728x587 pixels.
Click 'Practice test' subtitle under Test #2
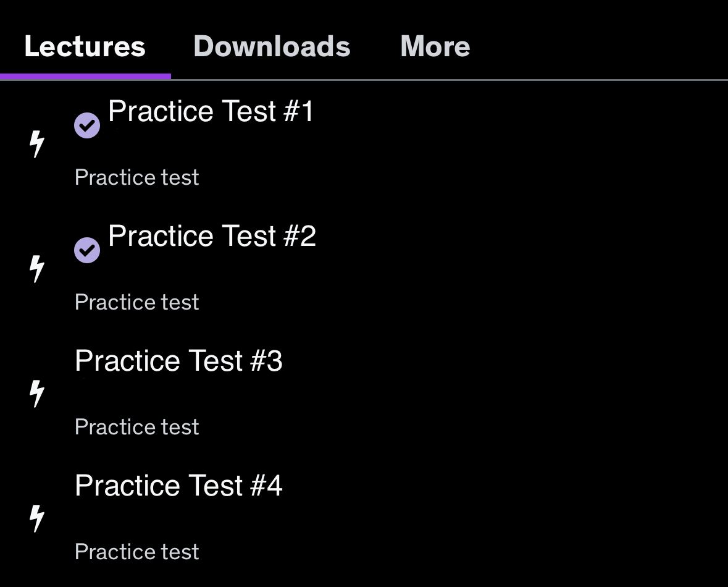coord(137,303)
